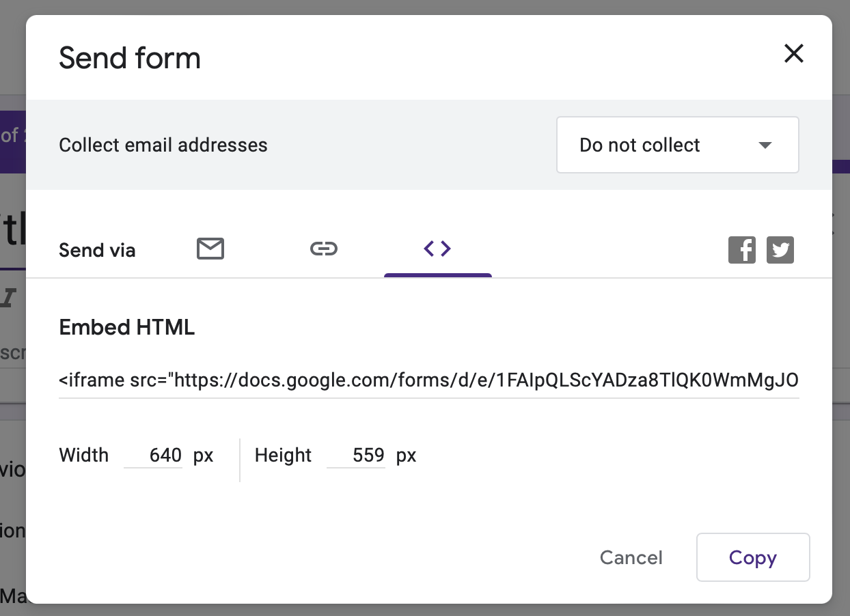Open the Collect email addresses dropdown
Screen dimensions: 850x616
pos(677,145)
